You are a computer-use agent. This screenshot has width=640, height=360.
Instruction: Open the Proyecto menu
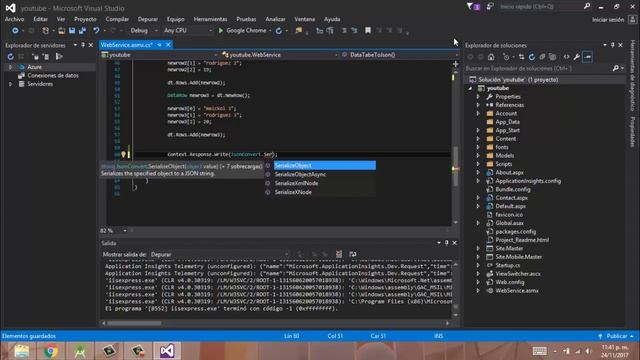coord(85,19)
